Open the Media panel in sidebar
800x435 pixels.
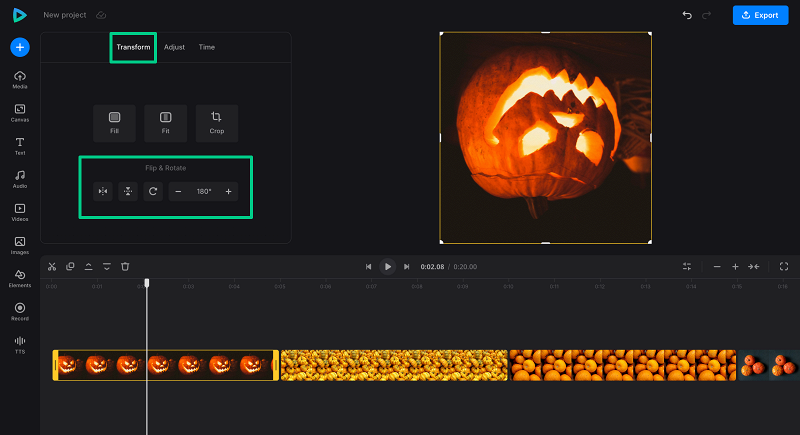tap(20, 80)
